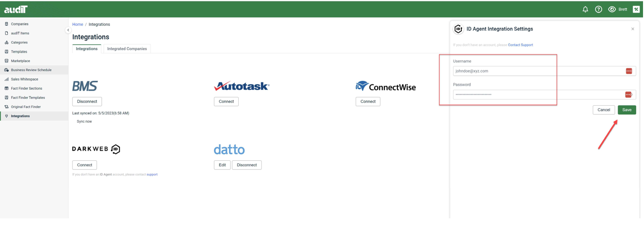Click the Fact Finder Templates icon
644x231 pixels.
(x=6, y=98)
